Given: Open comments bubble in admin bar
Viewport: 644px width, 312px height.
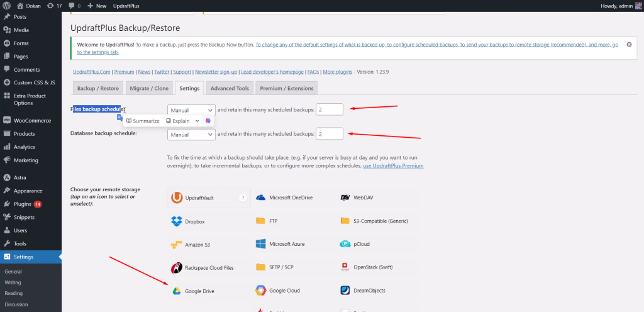Looking at the screenshot, I should [x=74, y=6].
